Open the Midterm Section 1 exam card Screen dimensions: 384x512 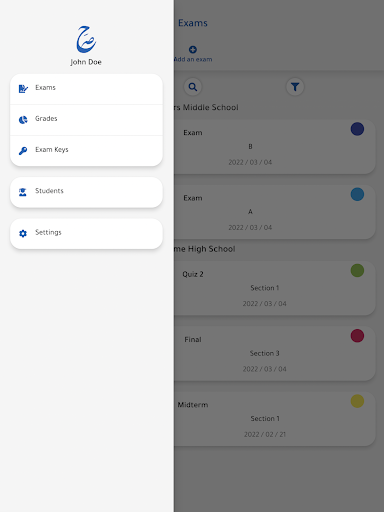pos(274,419)
